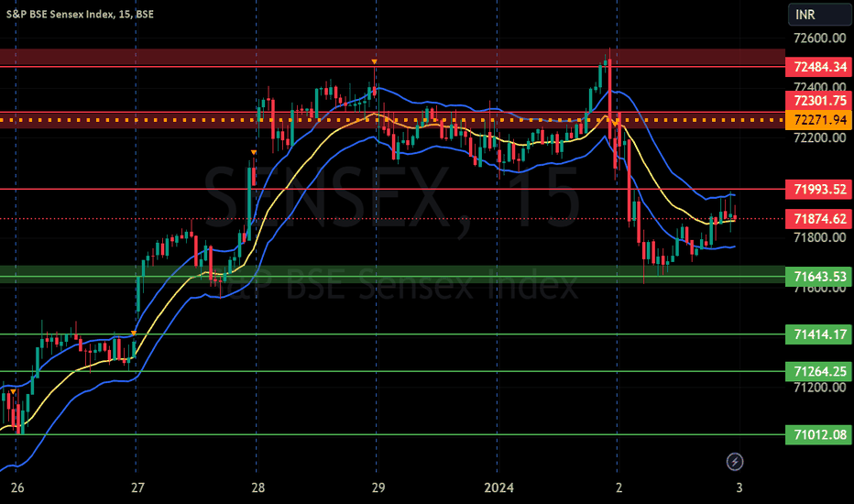
Task: Open the INR currency selector
Action: pyautogui.click(x=820, y=14)
